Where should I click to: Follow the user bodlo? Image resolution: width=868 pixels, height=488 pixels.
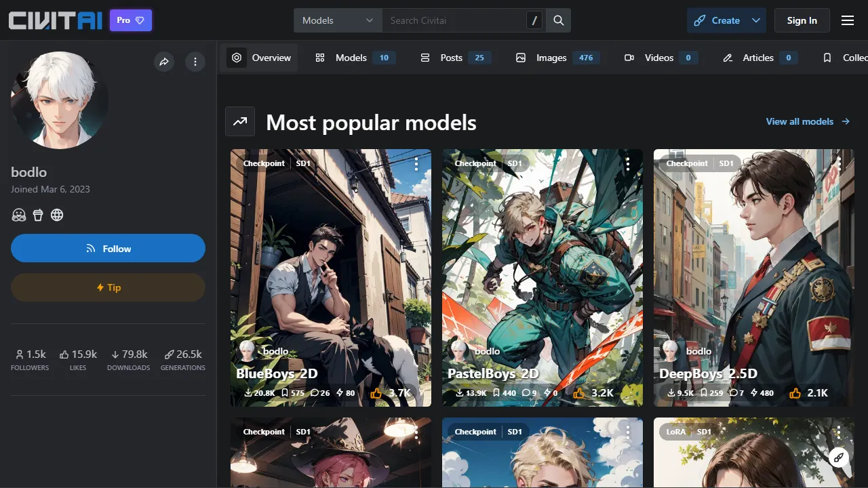click(x=108, y=249)
